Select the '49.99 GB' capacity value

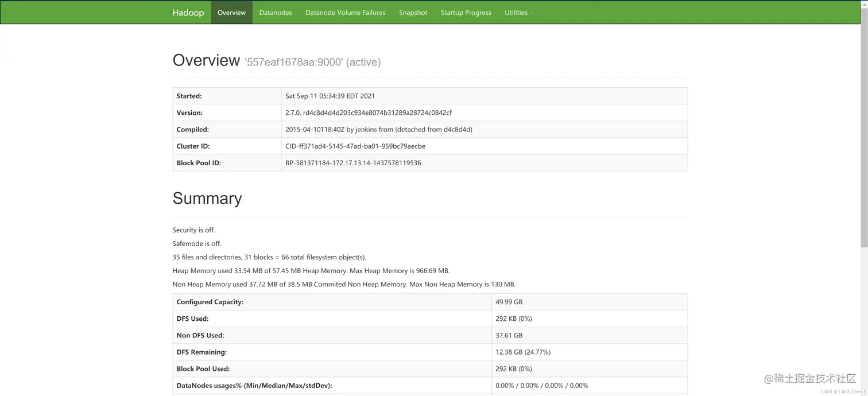(509, 301)
